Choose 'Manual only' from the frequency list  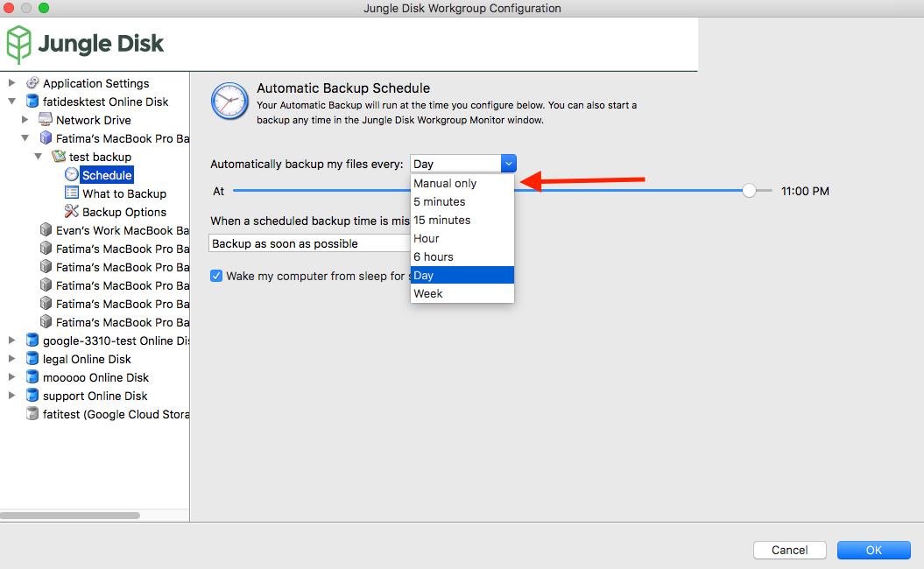[462, 183]
